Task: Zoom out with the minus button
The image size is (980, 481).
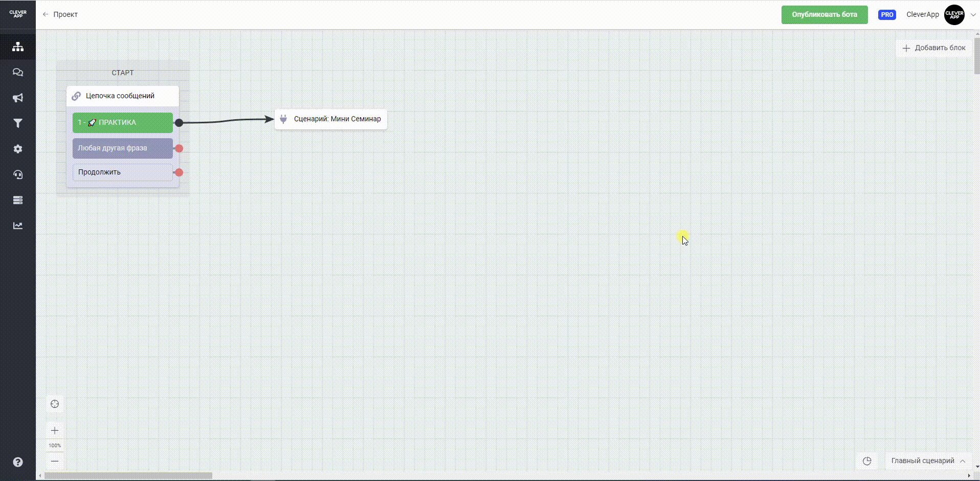Action: coord(55,461)
